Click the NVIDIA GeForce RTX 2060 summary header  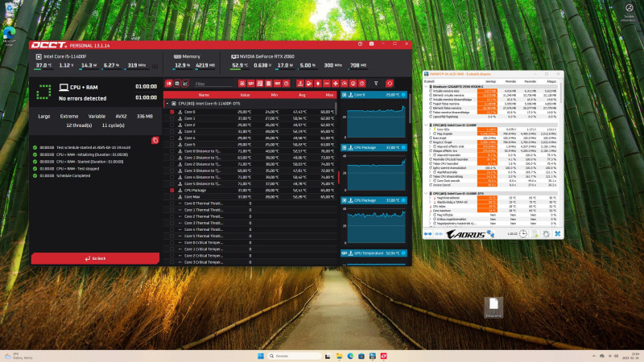[263, 56]
